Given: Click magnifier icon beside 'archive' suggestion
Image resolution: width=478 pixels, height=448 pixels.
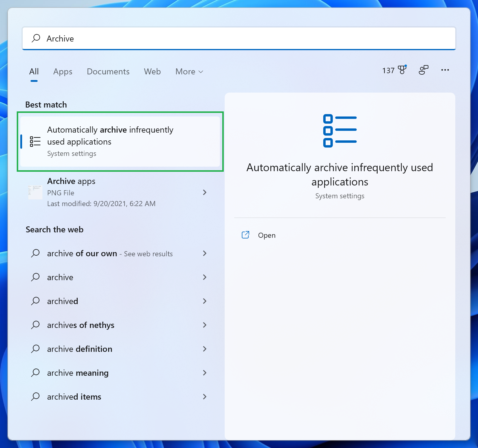Looking at the screenshot, I should point(35,277).
